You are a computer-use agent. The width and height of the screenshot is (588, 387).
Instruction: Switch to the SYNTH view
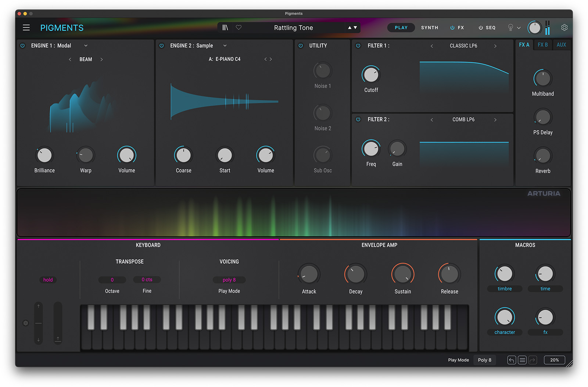pyautogui.click(x=429, y=28)
